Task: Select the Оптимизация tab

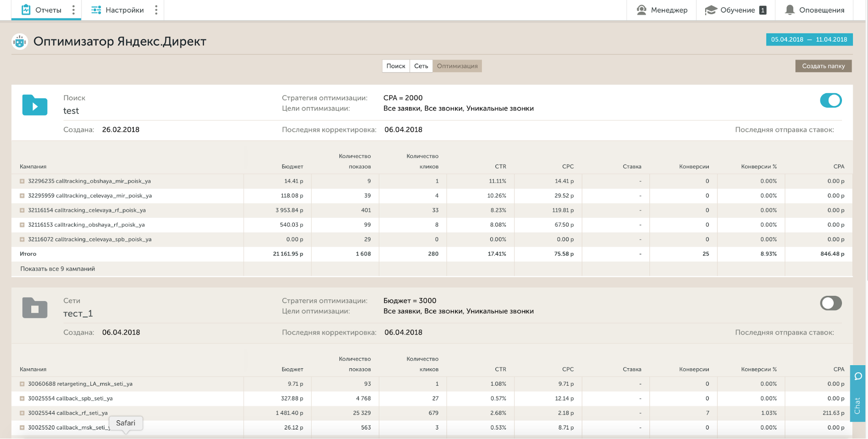Action: point(457,66)
